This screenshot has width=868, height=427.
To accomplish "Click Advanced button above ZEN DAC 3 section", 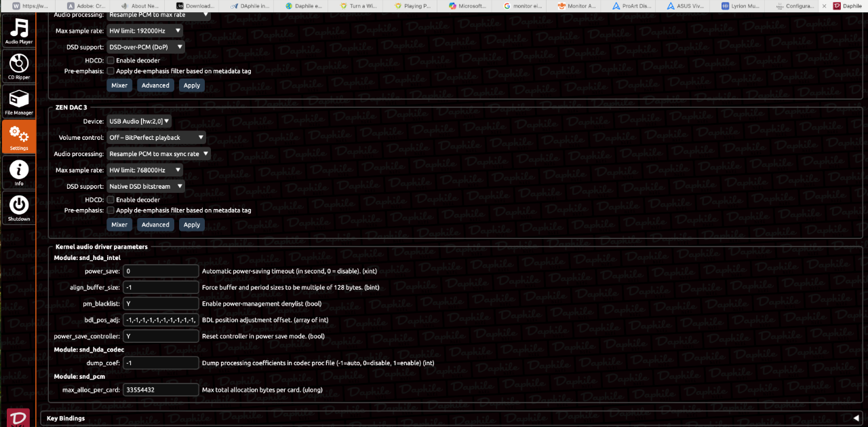I will [x=155, y=86].
